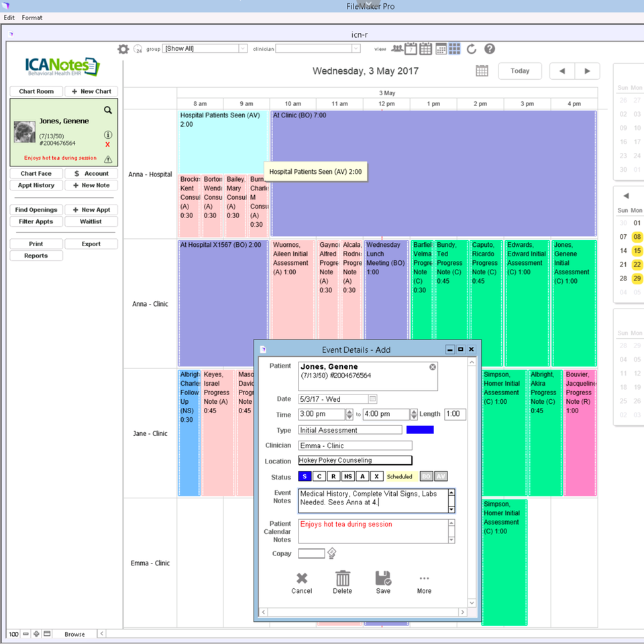644x644 pixels.
Task: Open the settings gear icon
Action: point(123,49)
